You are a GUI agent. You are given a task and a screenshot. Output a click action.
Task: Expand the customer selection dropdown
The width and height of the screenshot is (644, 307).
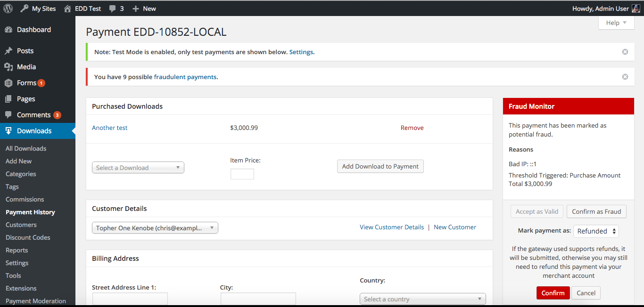(x=155, y=228)
